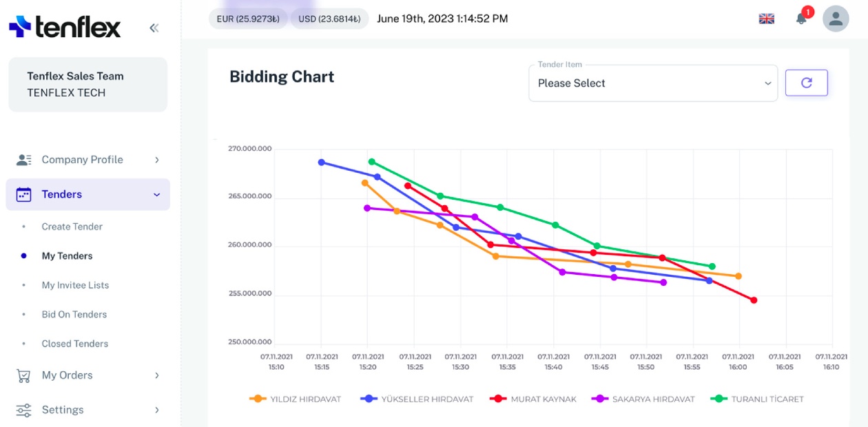Click the Tenders calendar icon
Viewport: 868px width, 427px height.
[x=23, y=194]
